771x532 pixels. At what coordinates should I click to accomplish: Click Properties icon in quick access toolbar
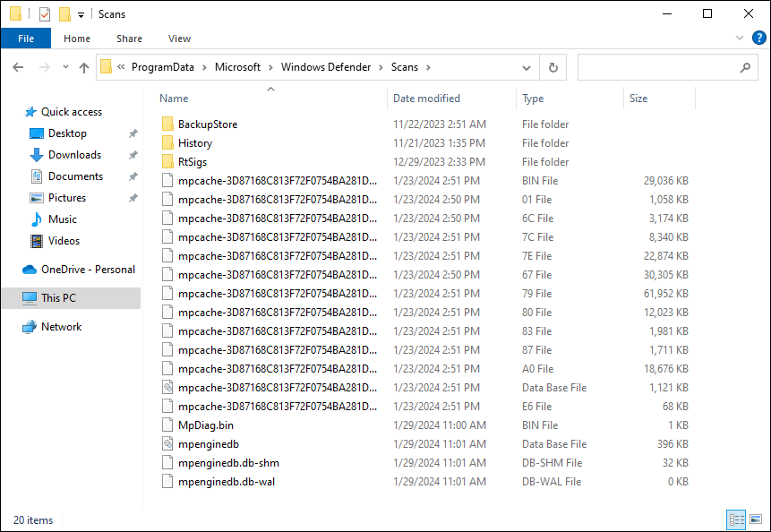tap(45, 14)
